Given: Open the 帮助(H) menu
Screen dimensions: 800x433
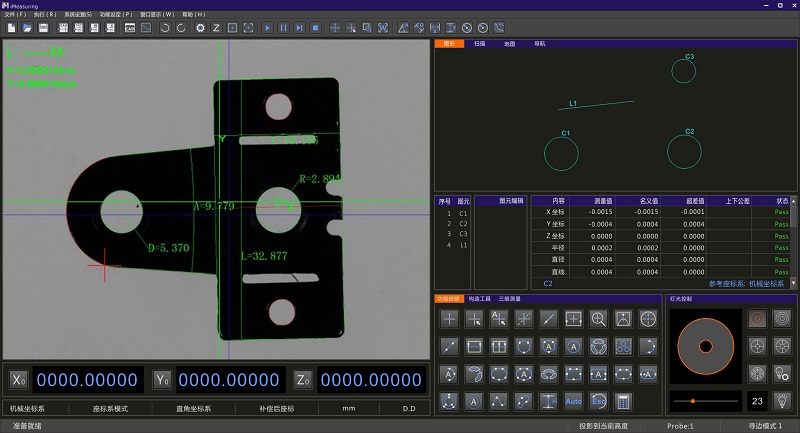Looking at the screenshot, I should click(193, 14).
